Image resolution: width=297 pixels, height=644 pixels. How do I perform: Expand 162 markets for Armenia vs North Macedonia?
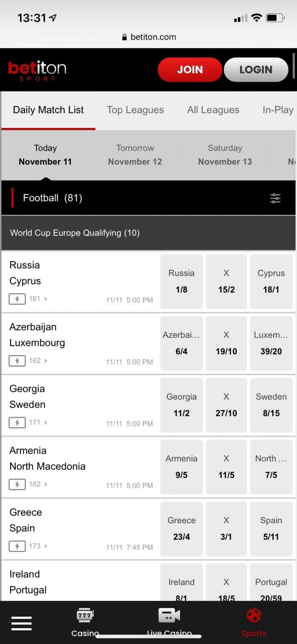(38, 484)
